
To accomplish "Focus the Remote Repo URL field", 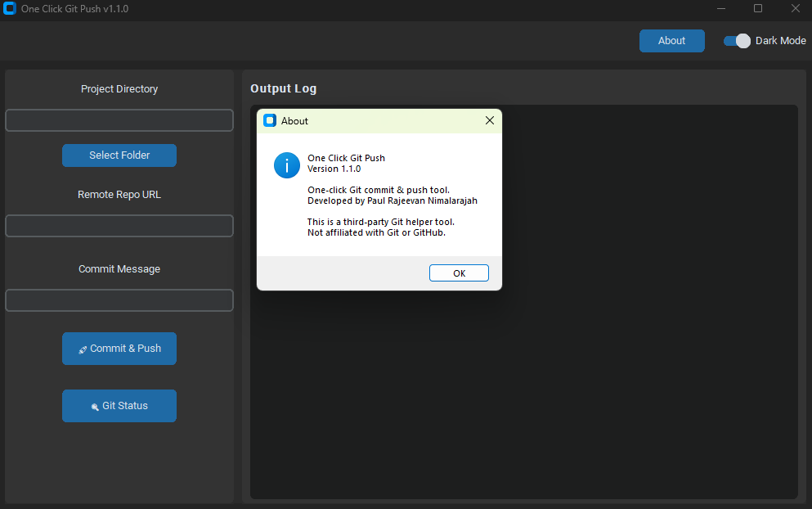I will coord(119,225).
